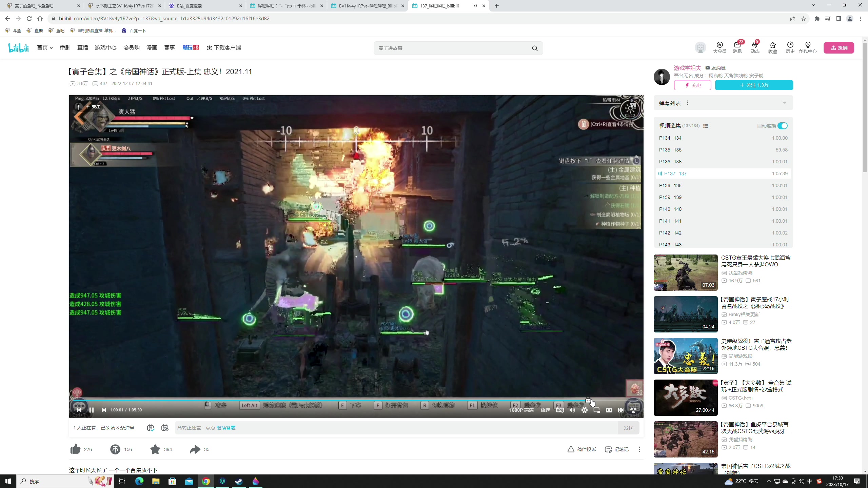This screenshot has width=868, height=488.
Task: Open 漫画 nav item
Action: coord(152,48)
